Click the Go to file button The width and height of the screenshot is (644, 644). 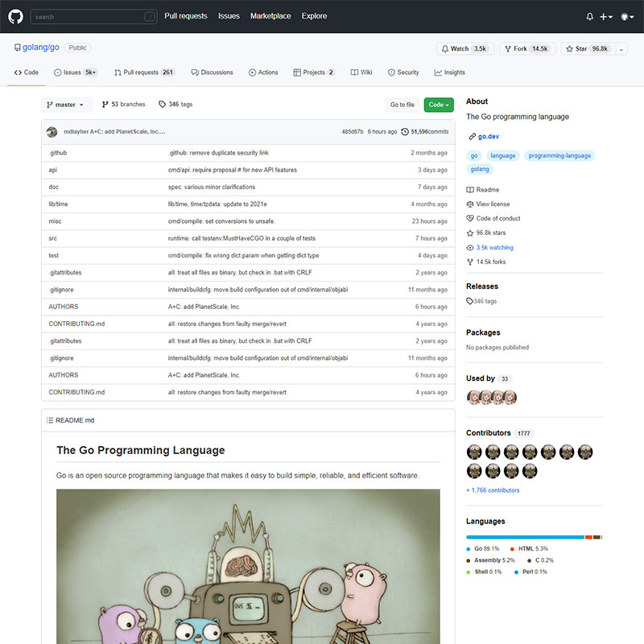tap(402, 105)
